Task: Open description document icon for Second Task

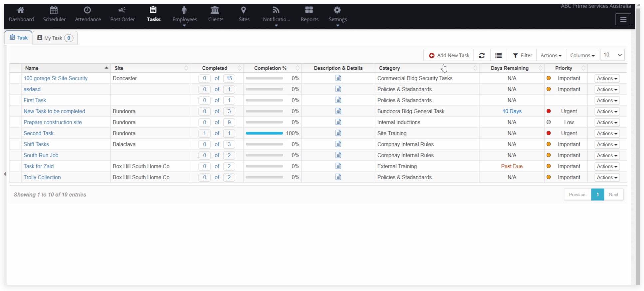Action: [338, 133]
